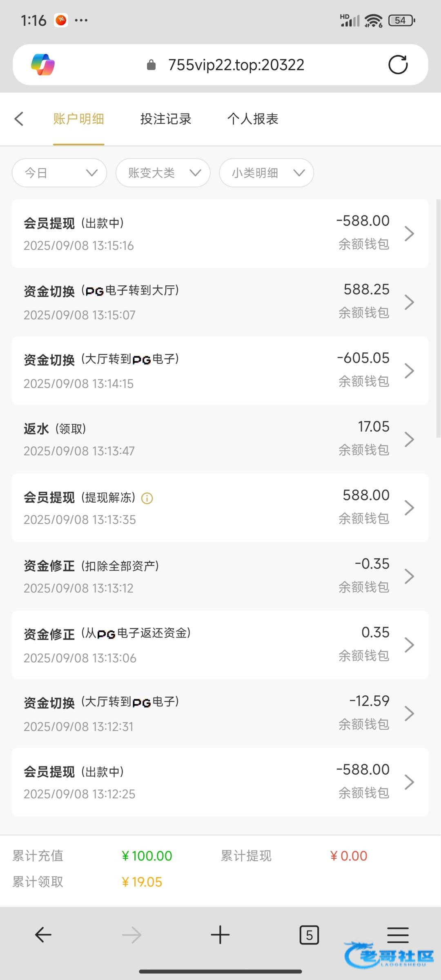441x980 pixels.
Task: Tap info icon next to 提现解冻
Action: pyautogui.click(x=147, y=498)
